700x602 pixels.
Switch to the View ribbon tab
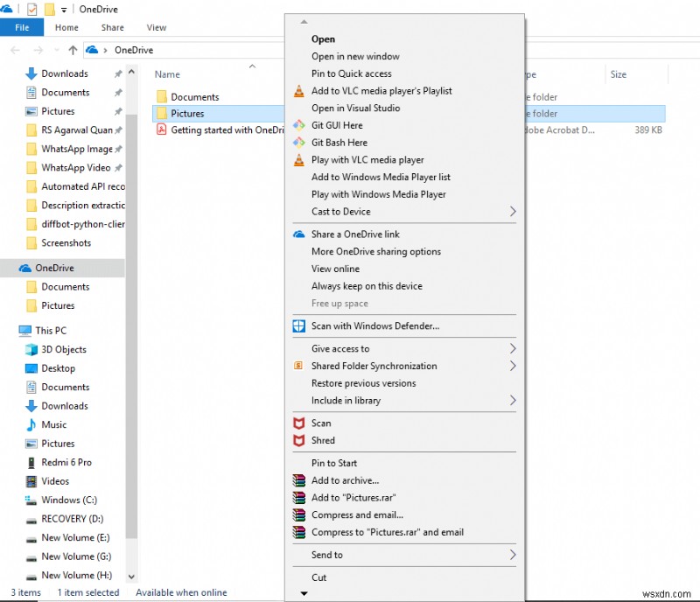(x=156, y=27)
